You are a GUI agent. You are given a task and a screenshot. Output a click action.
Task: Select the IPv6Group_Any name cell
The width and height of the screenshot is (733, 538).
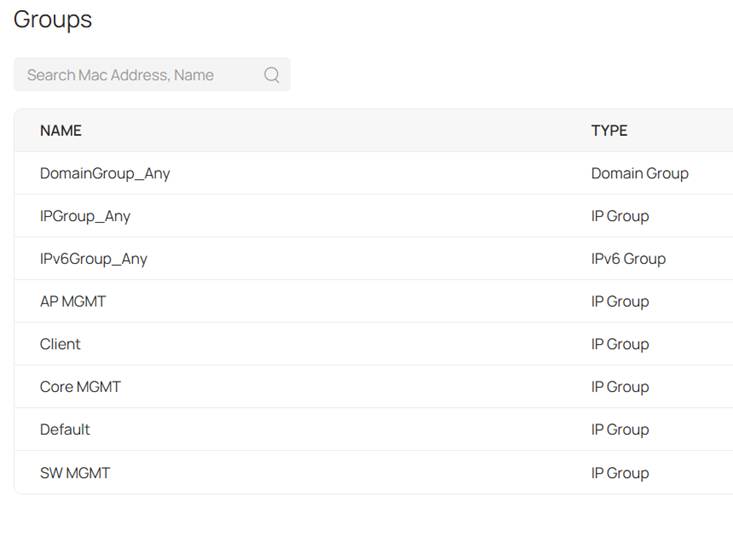point(93,259)
